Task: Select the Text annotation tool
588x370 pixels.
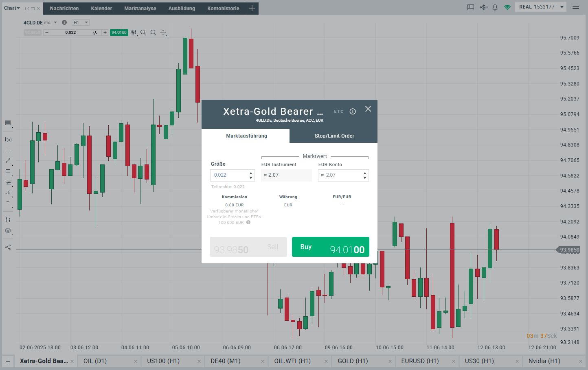Action: 8,203
